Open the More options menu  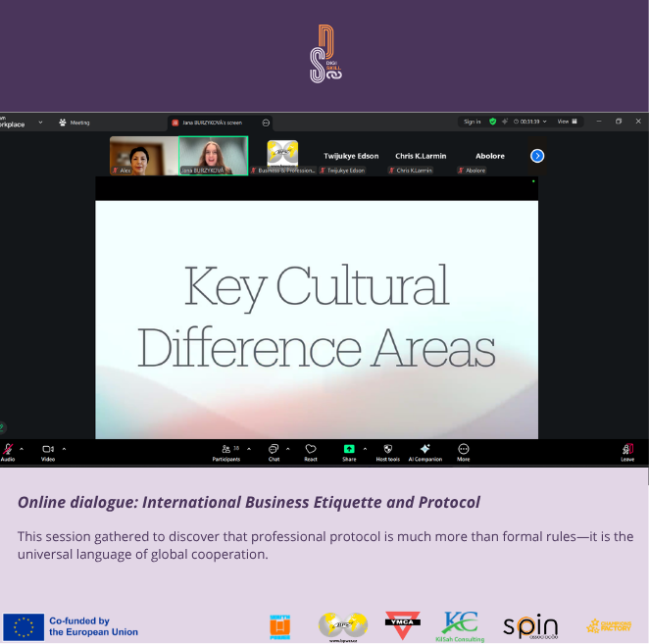coord(463,453)
